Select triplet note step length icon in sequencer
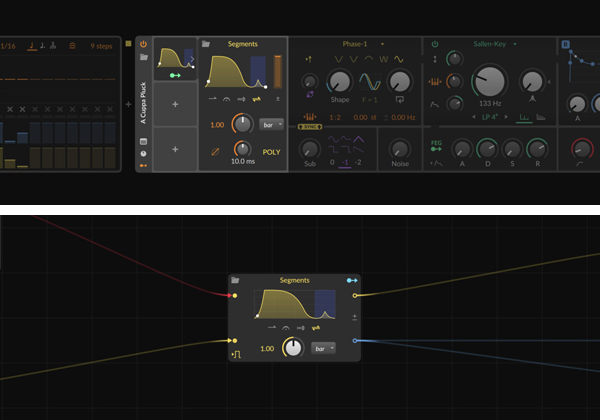The image size is (600, 420). pyautogui.click(x=53, y=46)
